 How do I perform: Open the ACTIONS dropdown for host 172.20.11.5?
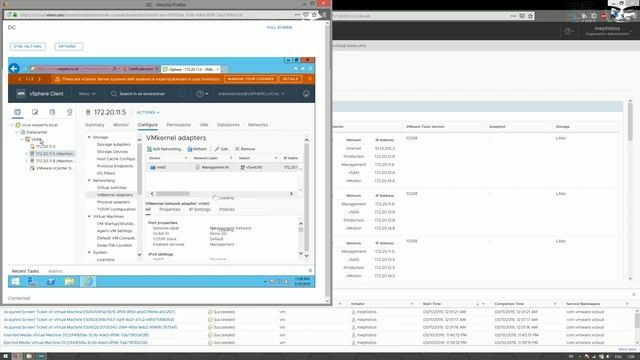(148, 112)
